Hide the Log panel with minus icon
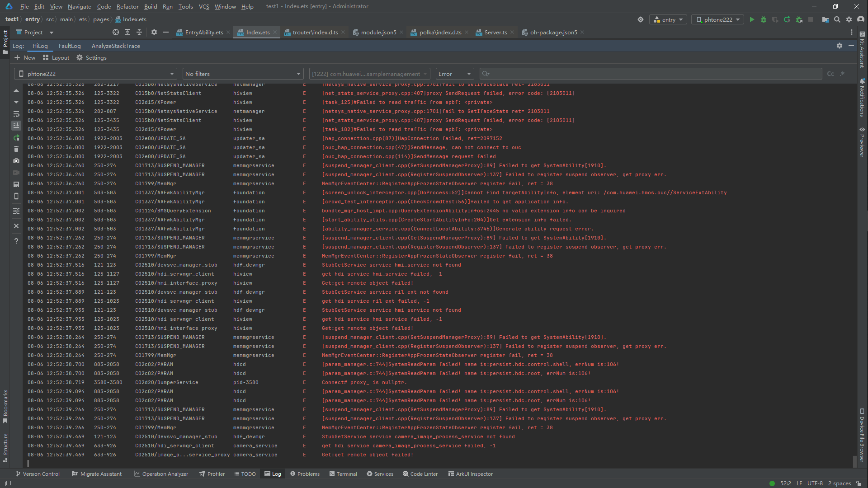Screen dimensions: 868x488 [x=851, y=46]
